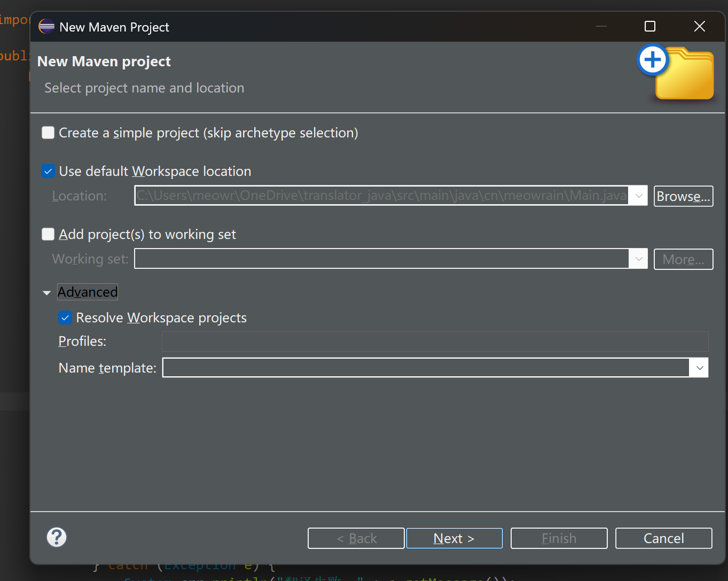Maximize the New Maven Project dialog
The image size is (728, 581).
tap(650, 27)
